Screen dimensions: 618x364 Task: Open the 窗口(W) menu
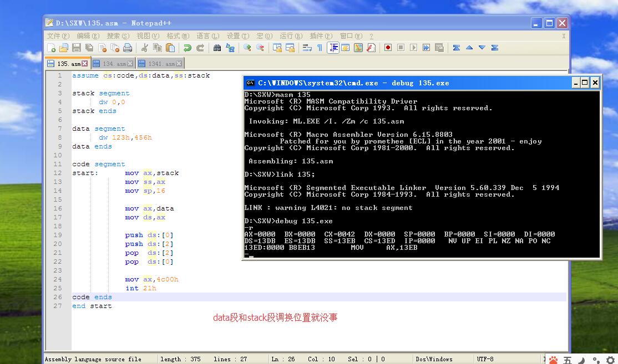coord(351,36)
